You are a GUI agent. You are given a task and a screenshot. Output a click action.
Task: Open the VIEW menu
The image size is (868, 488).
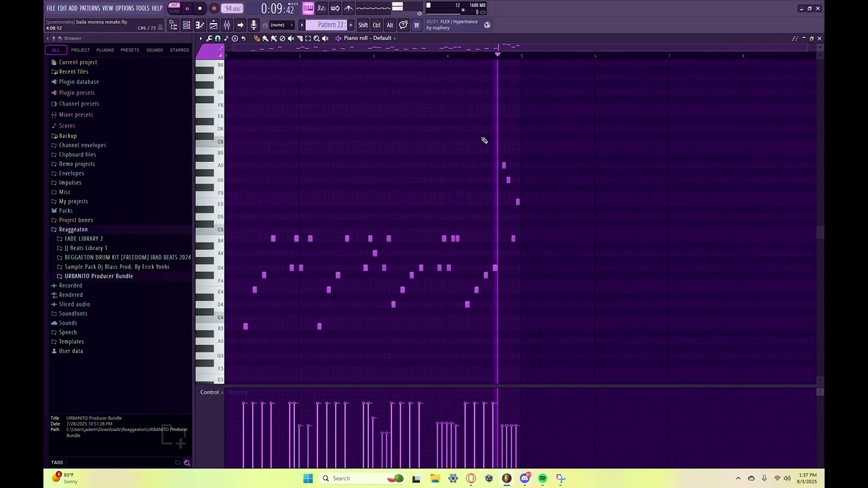[x=108, y=8]
